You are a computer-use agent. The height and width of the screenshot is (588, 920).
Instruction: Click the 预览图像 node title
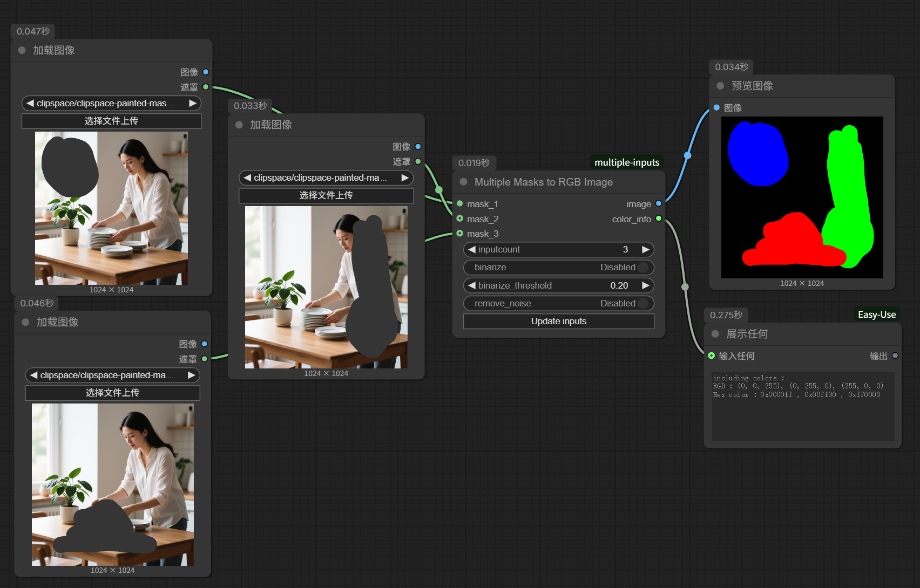click(x=752, y=86)
